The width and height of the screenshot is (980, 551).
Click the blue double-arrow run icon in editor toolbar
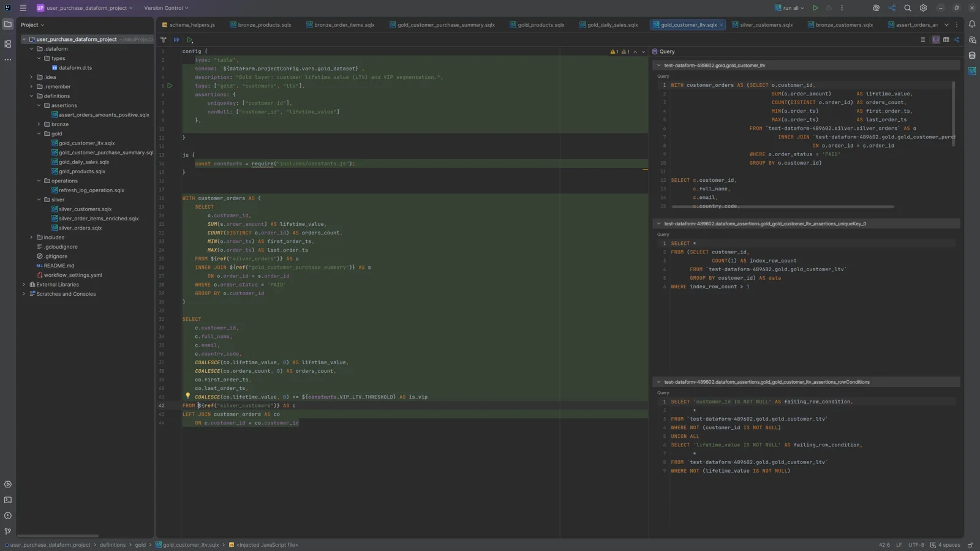(176, 40)
